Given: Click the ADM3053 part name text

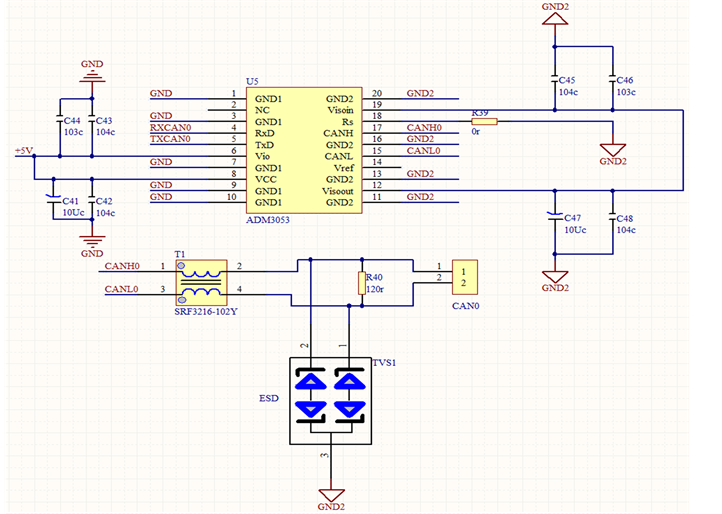Looking at the screenshot, I should click(x=268, y=218).
